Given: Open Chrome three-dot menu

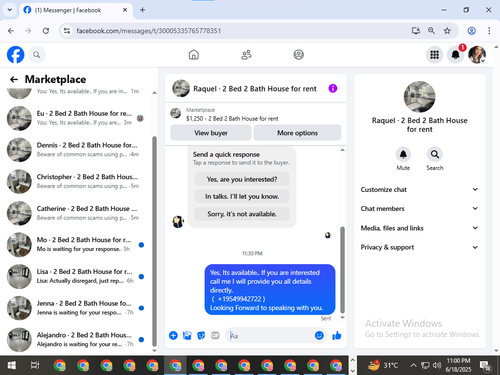Looking at the screenshot, I should 489,31.
